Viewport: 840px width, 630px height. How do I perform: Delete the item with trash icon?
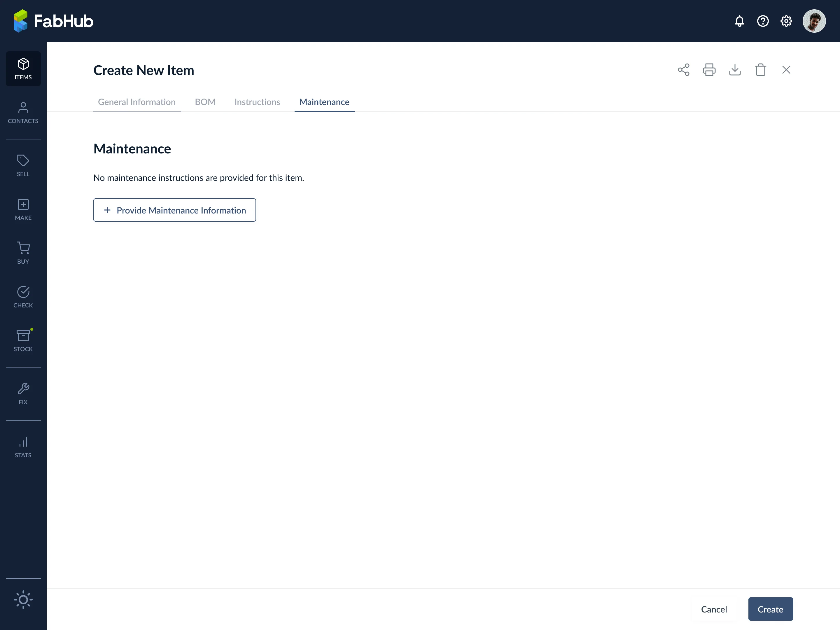point(760,70)
